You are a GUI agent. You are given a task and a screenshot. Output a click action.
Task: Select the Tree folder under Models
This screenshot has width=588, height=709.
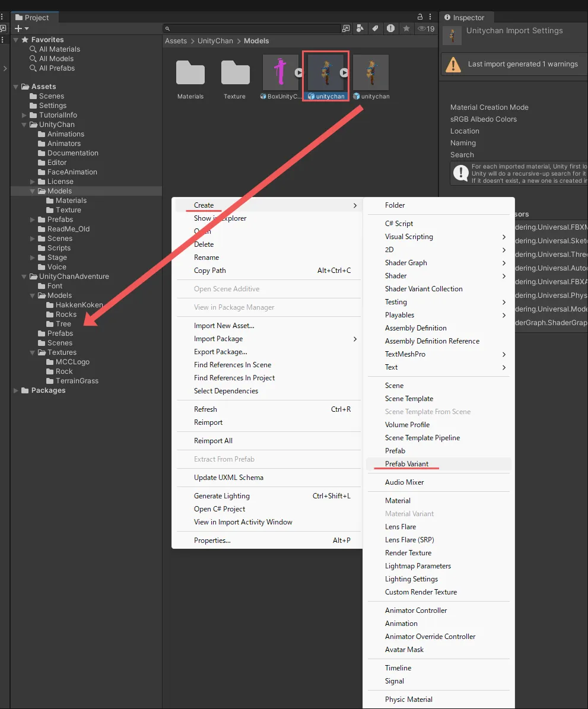coord(63,324)
